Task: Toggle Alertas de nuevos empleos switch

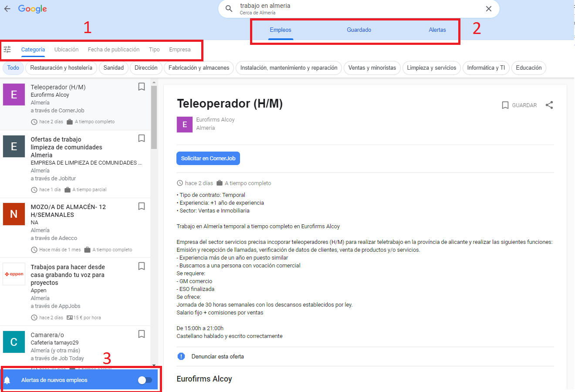Action: tap(145, 380)
